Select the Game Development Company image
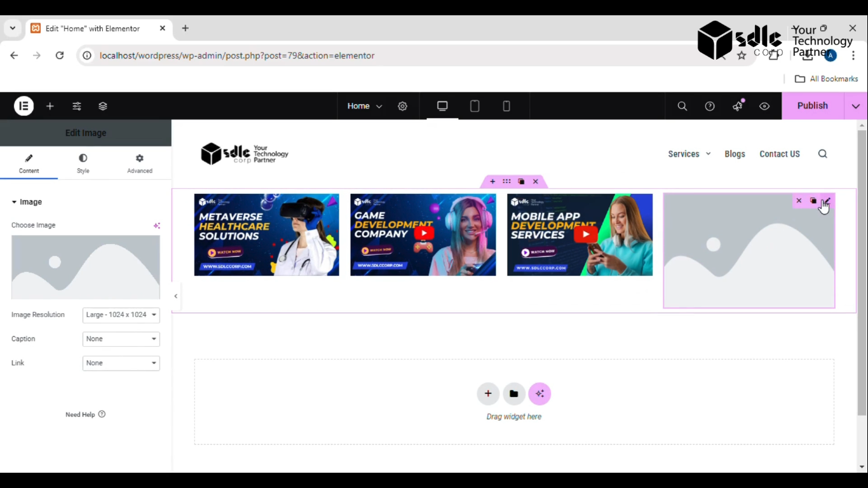 pyautogui.click(x=423, y=235)
